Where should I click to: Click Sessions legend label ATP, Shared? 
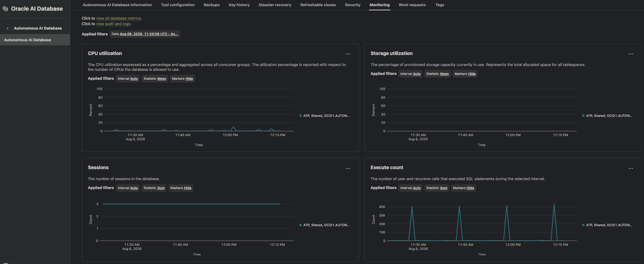pos(326,225)
